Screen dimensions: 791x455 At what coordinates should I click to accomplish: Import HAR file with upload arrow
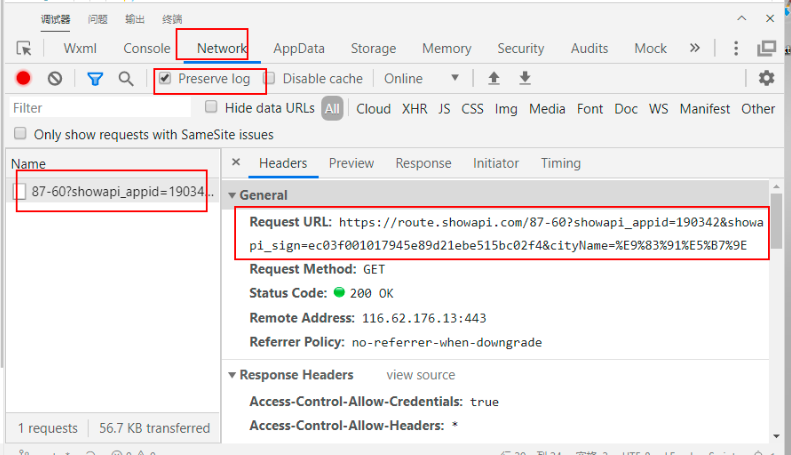pyautogui.click(x=494, y=78)
